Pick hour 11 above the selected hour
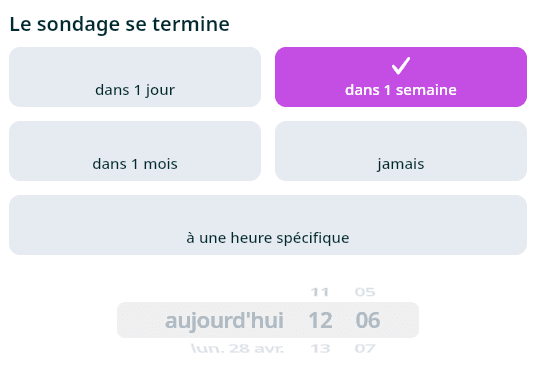Image resolution: width=537 pixels, height=372 pixels. [320, 292]
